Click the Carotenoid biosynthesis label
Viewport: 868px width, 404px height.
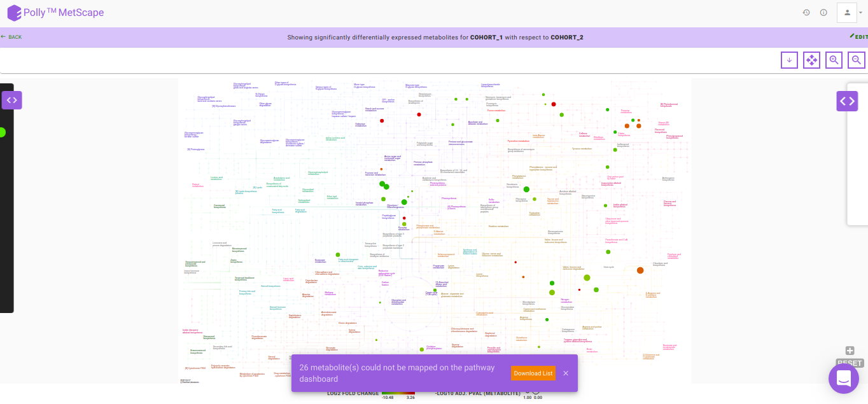point(220,206)
